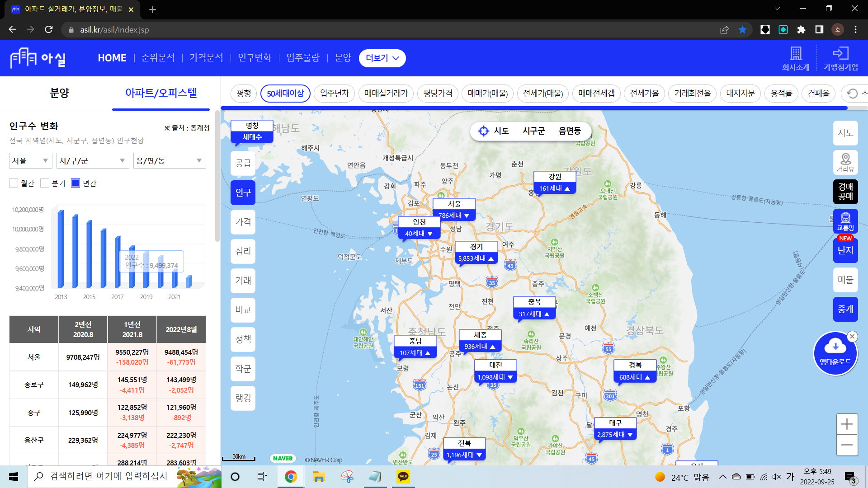Click the 경매공매 button on map

pos(845,192)
